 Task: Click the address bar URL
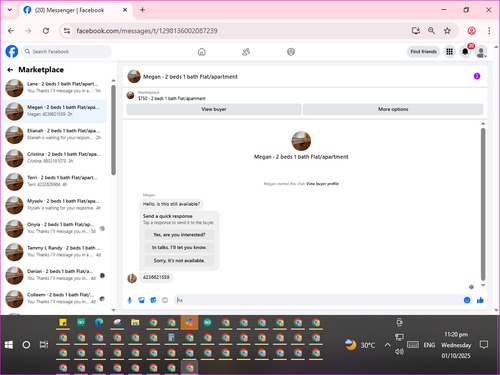[147, 31]
